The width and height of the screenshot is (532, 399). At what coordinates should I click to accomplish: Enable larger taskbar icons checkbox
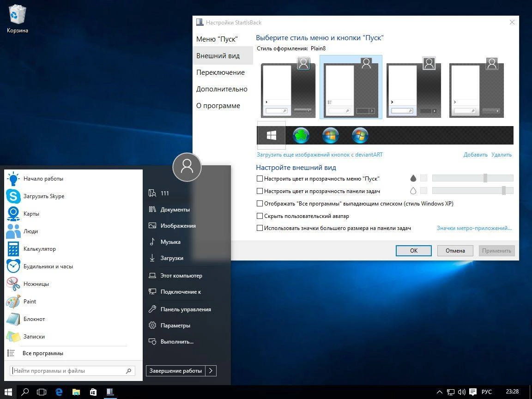click(260, 228)
